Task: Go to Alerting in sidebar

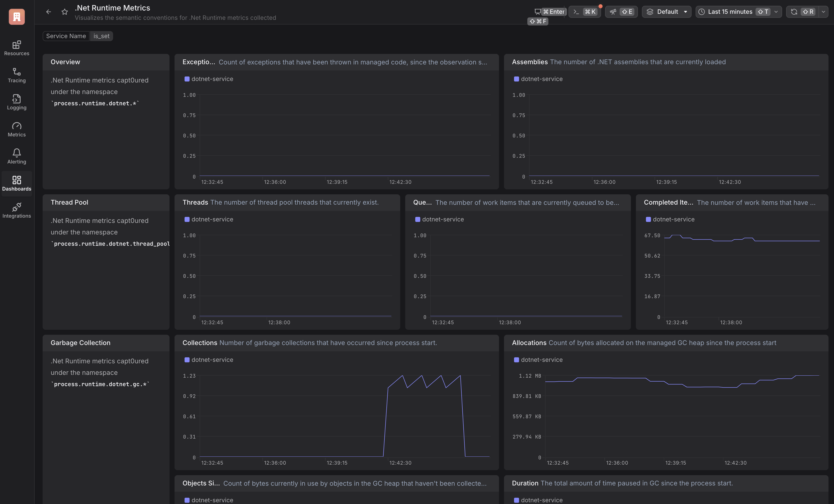Action: click(17, 156)
